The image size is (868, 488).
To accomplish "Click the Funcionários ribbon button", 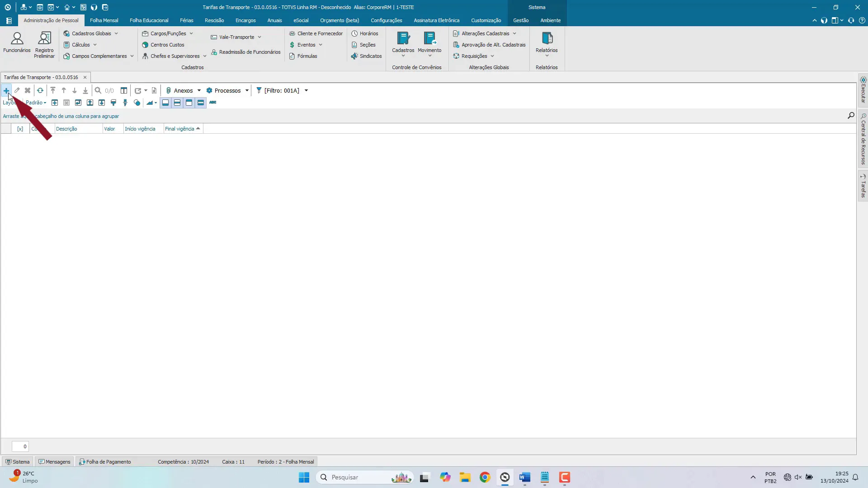I will pyautogui.click(x=17, y=43).
